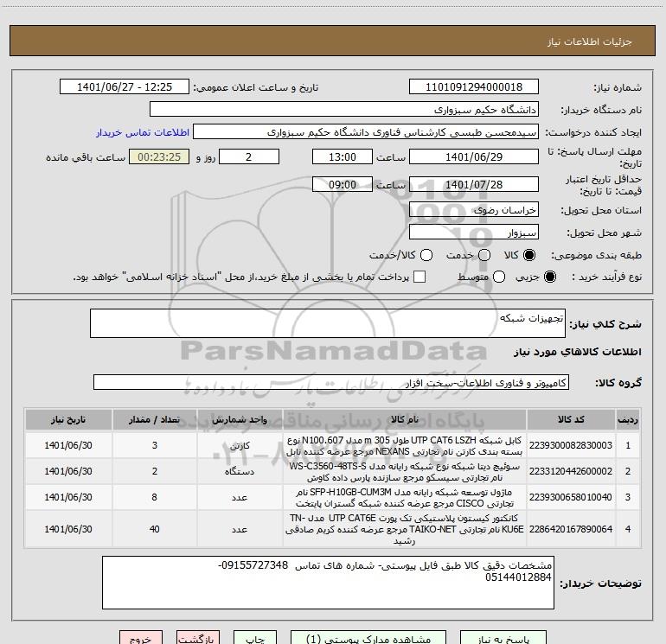This screenshot has width=666, height=644.
Task: Click quantity 3 in row 1
Action: (x=154, y=445)
